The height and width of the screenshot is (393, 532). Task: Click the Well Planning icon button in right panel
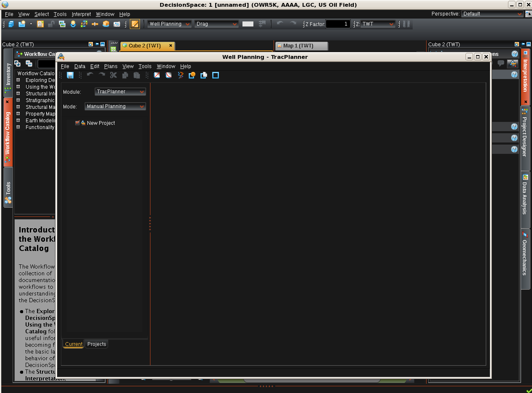click(x=513, y=63)
